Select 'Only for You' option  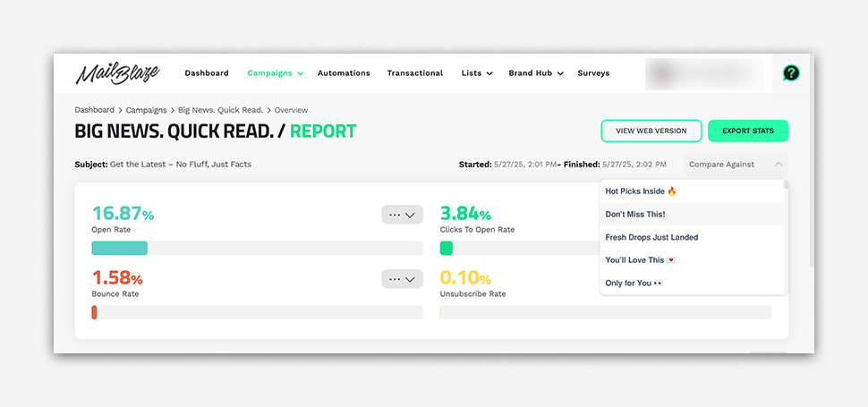click(x=692, y=284)
